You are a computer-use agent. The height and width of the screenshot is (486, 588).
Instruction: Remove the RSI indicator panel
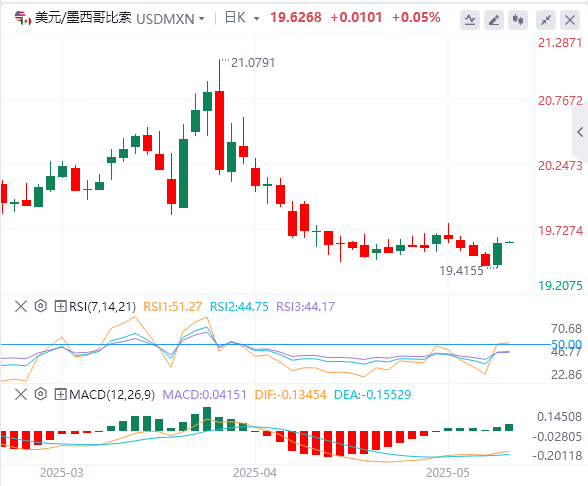pos(21,306)
